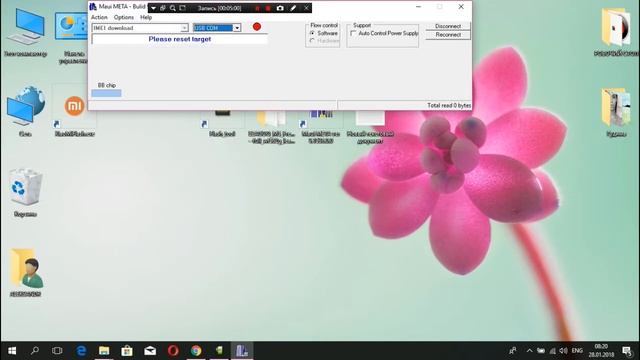The image size is (640, 360).
Task: Click the Disconnect button
Action: [x=448, y=26]
